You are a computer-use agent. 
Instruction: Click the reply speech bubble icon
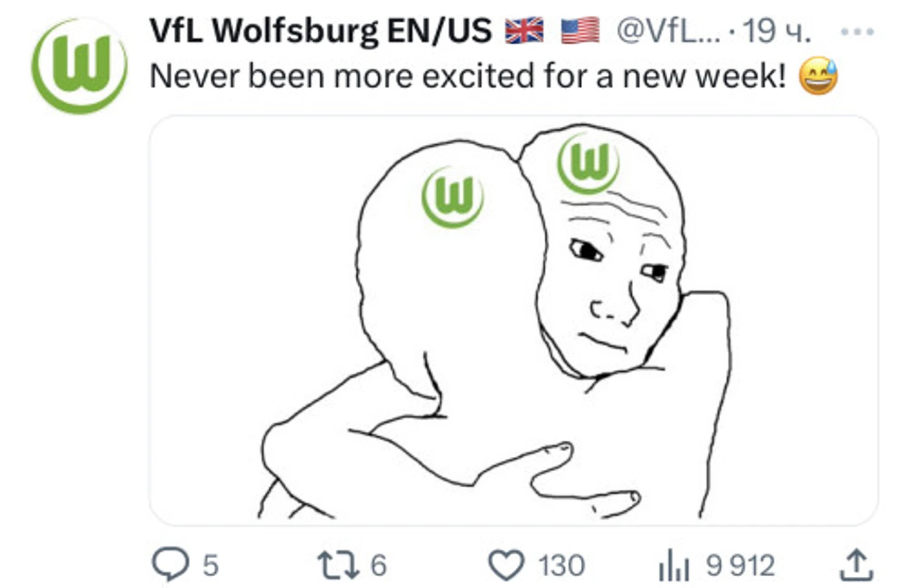pyautogui.click(x=170, y=564)
